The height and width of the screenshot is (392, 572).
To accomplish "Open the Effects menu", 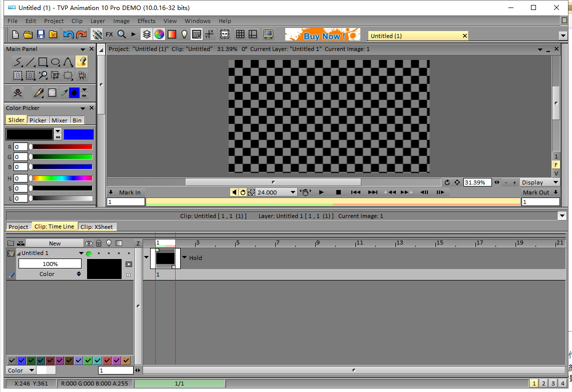I will pyautogui.click(x=146, y=21).
